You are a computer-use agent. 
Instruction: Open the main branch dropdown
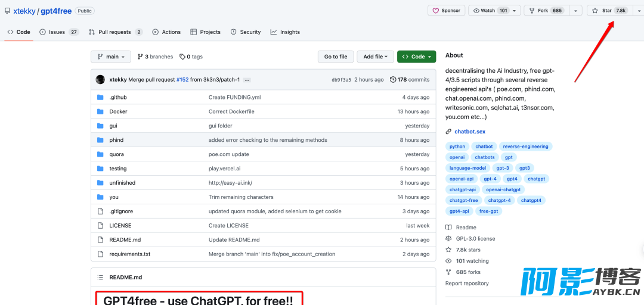[x=111, y=57]
